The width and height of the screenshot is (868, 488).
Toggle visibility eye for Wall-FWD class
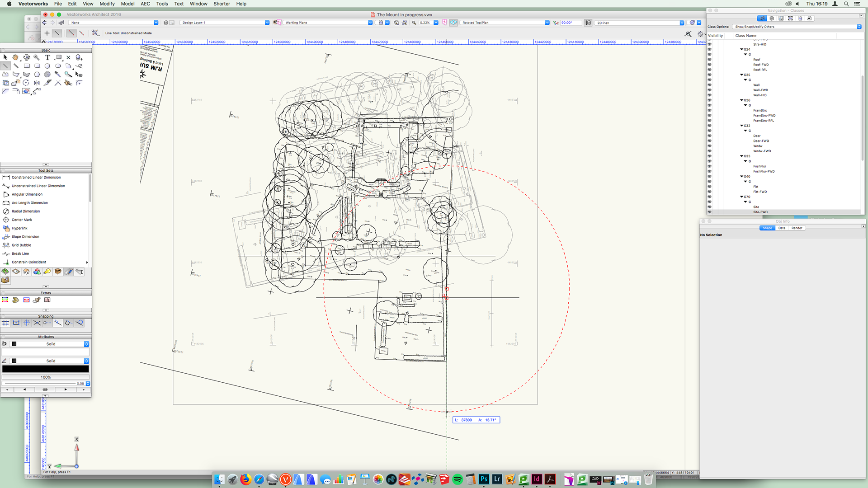coord(709,90)
